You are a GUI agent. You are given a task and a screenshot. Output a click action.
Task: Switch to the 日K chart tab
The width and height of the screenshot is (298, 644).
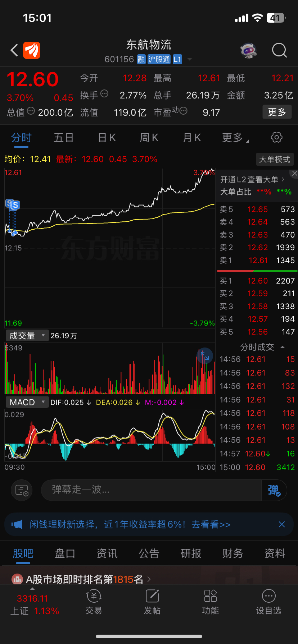[x=107, y=138]
